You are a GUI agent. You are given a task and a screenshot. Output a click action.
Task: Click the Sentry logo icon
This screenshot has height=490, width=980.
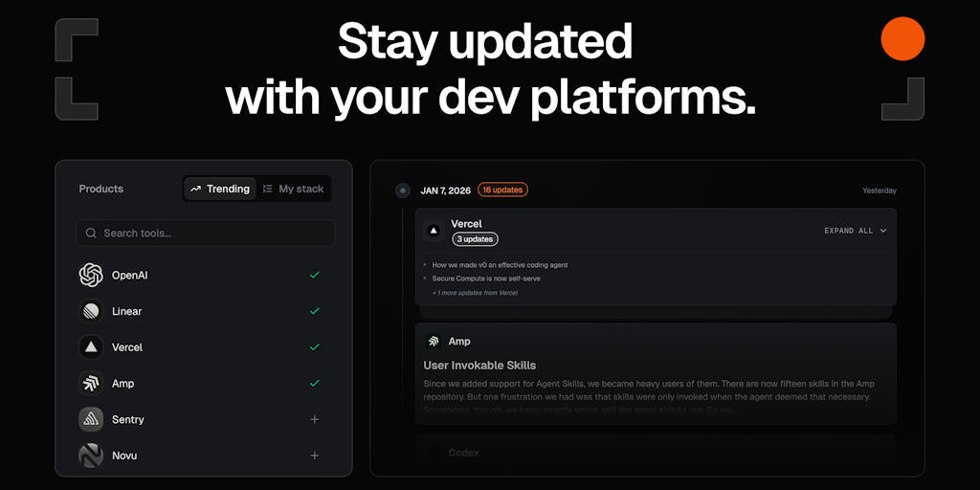(91, 419)
